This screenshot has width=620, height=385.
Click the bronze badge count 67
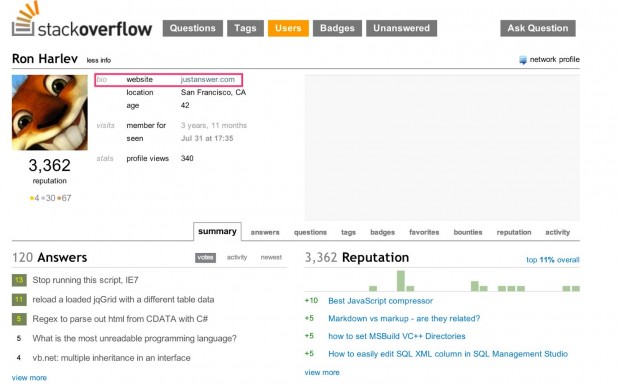pos(64,198)
